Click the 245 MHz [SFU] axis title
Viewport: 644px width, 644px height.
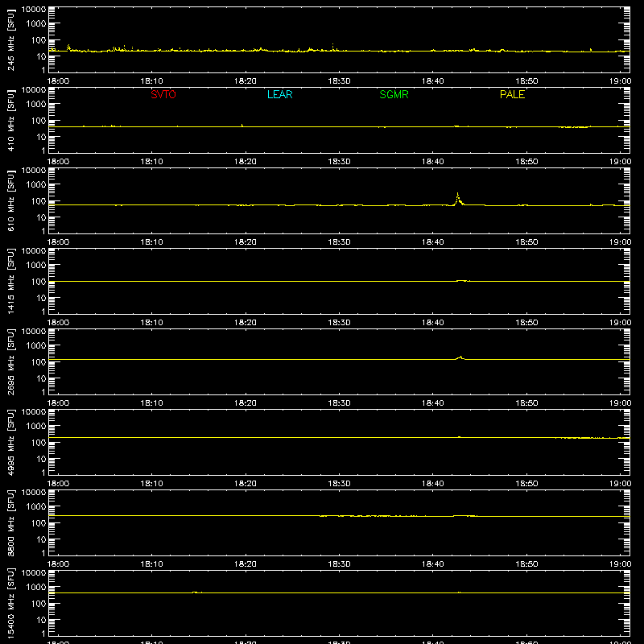click(x=11, y=39)
